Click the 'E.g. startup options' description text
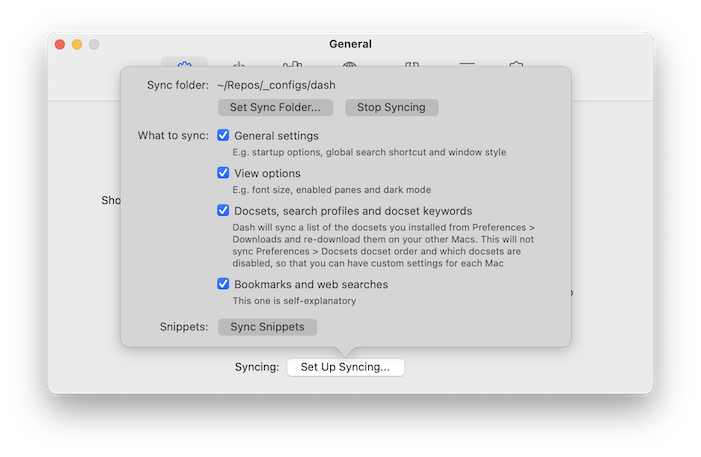Screen dimensions: 701x457 pos(369,152)
